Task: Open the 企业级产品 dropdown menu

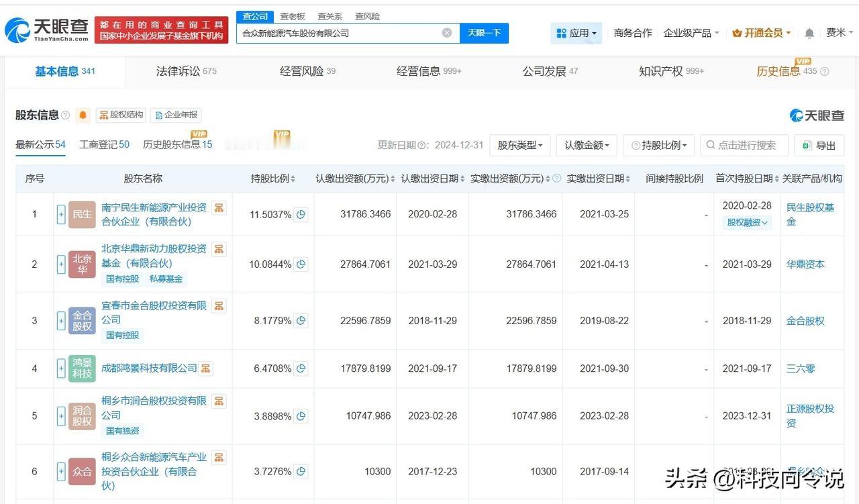Action: (691, 33)
